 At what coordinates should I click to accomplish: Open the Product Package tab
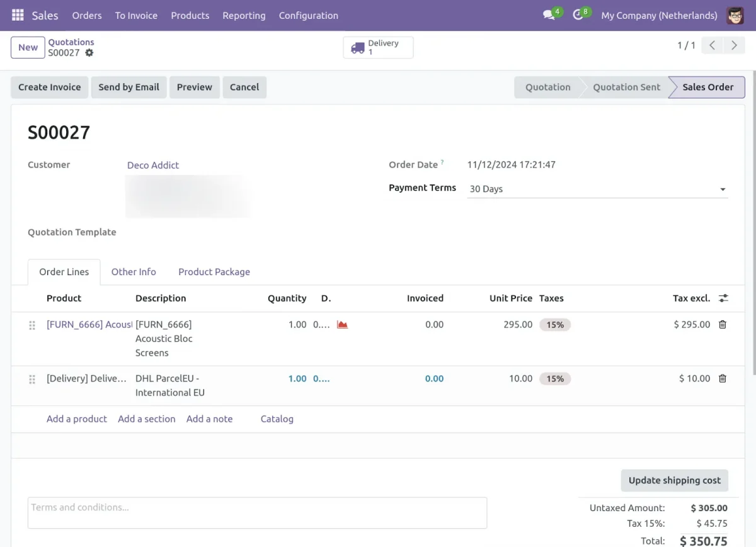(x=214, y=272)
